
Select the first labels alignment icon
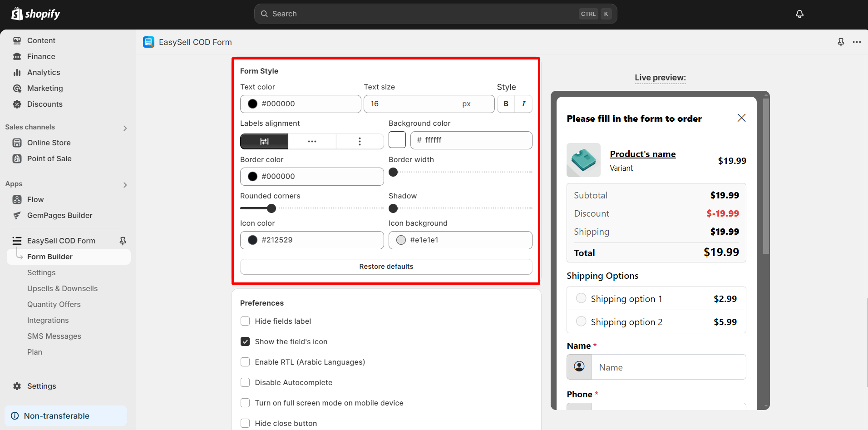click(x=264, y=141)
